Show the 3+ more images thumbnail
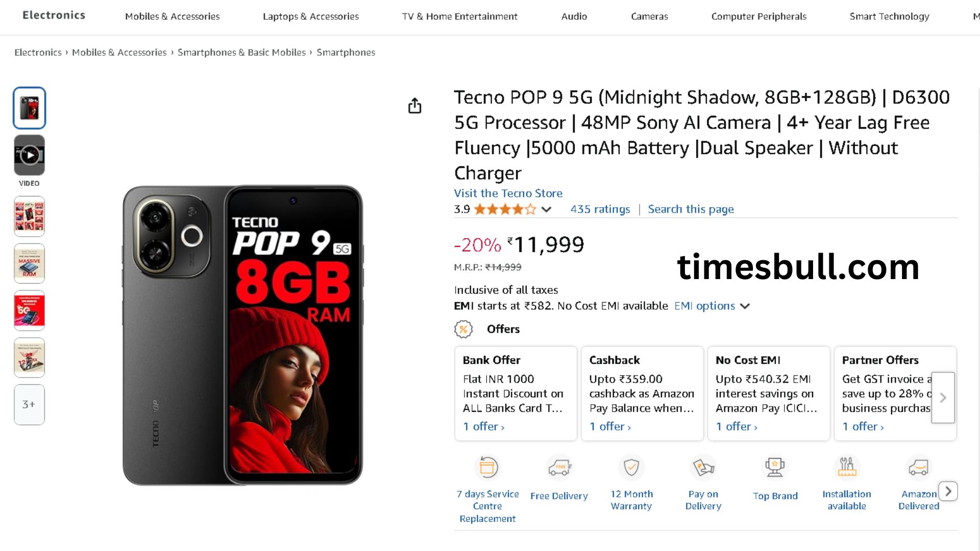The width and height of the screenshot is (980, 551). (30, 405)
